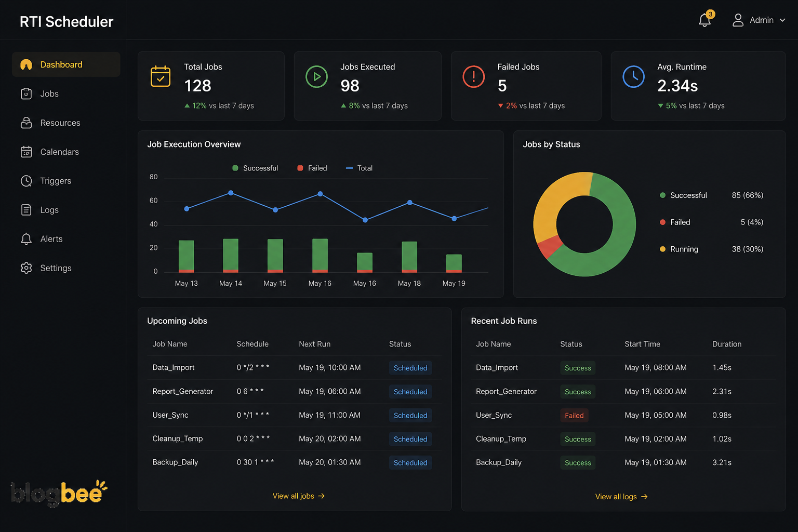
Task: Open the Resources sidebar icon
Action: click(26, 123)
